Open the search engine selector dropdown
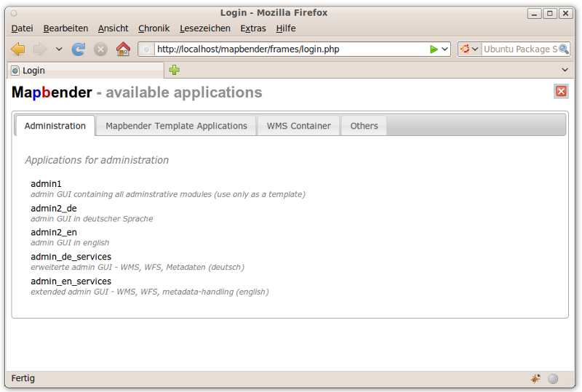Viewport: 582px width, 392px height. (469, 49)
